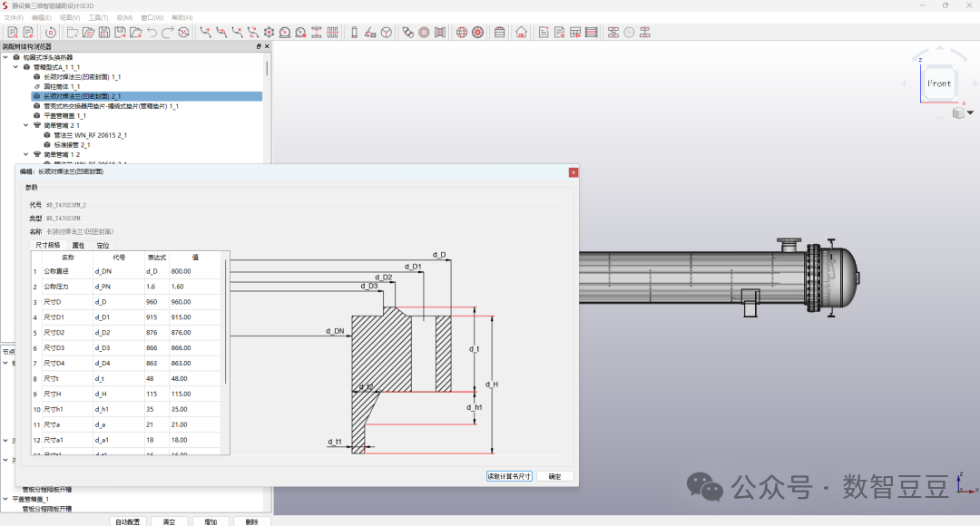Select tree item 平盖管箱盖 1_1

[65, 115]
